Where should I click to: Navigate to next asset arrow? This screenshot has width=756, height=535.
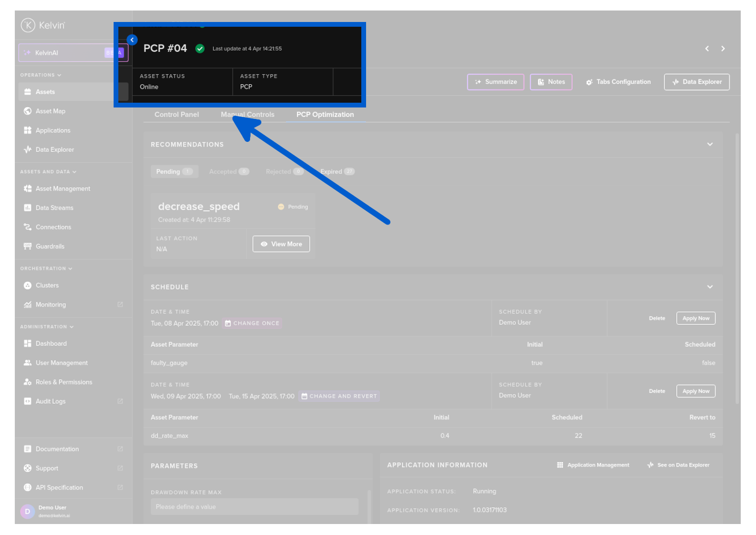point(723,49)
